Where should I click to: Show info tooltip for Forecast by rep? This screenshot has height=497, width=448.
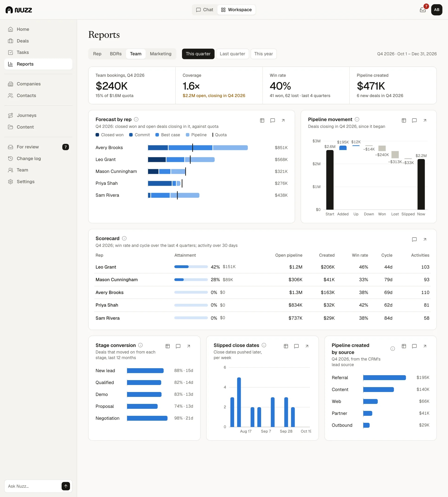click(x=136, y=119)
